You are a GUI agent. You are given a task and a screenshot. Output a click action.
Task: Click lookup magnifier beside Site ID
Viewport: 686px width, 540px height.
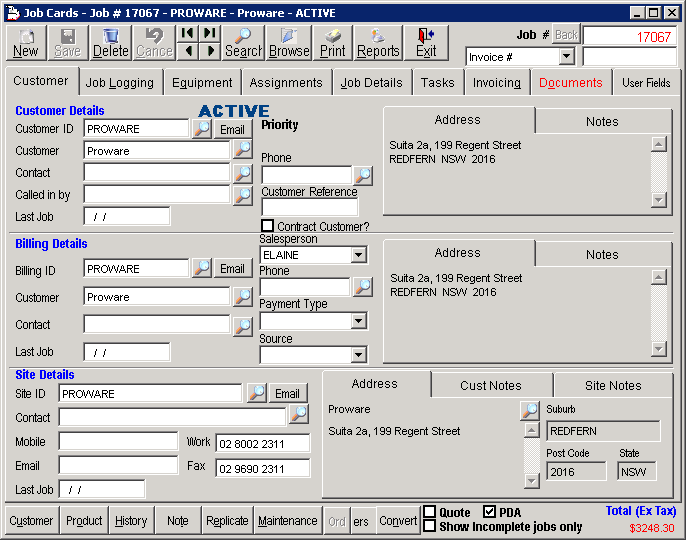click(257, 393)
